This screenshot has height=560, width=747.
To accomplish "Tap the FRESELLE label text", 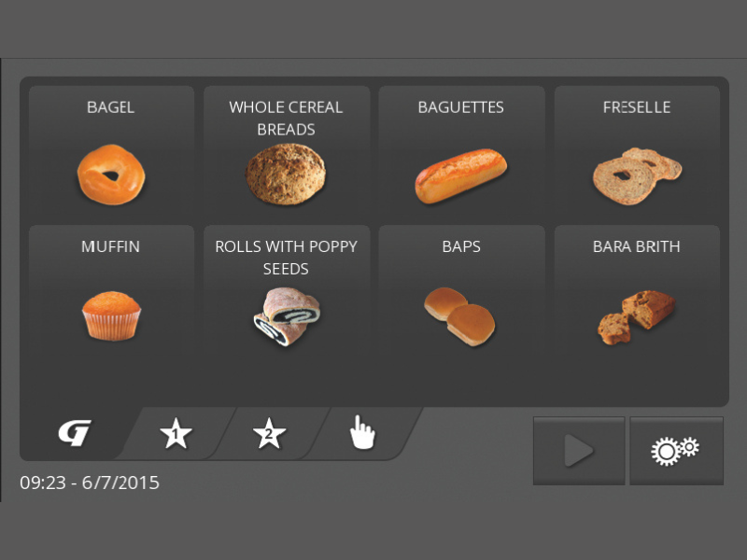I will click(637, 107).
